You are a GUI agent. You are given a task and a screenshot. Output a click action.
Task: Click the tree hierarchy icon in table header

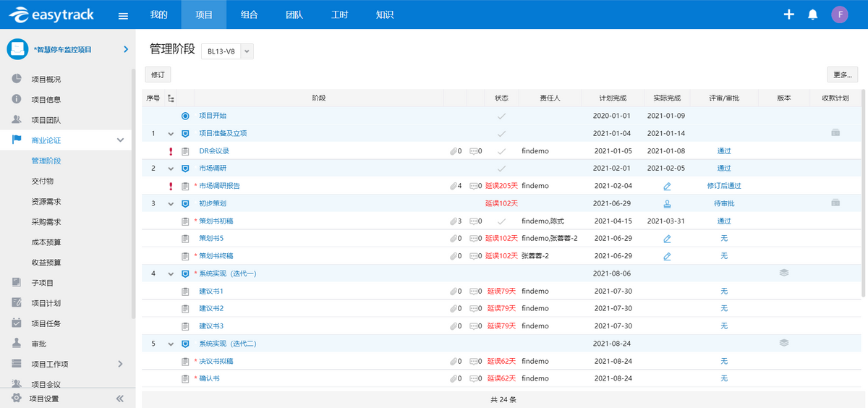pyautogui.click(x=171, y=98)
